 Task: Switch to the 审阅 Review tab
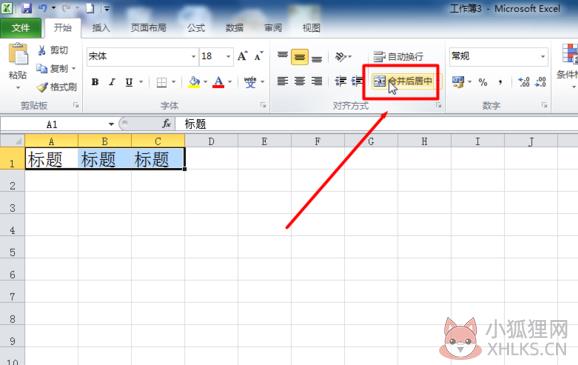pos(273,28)
